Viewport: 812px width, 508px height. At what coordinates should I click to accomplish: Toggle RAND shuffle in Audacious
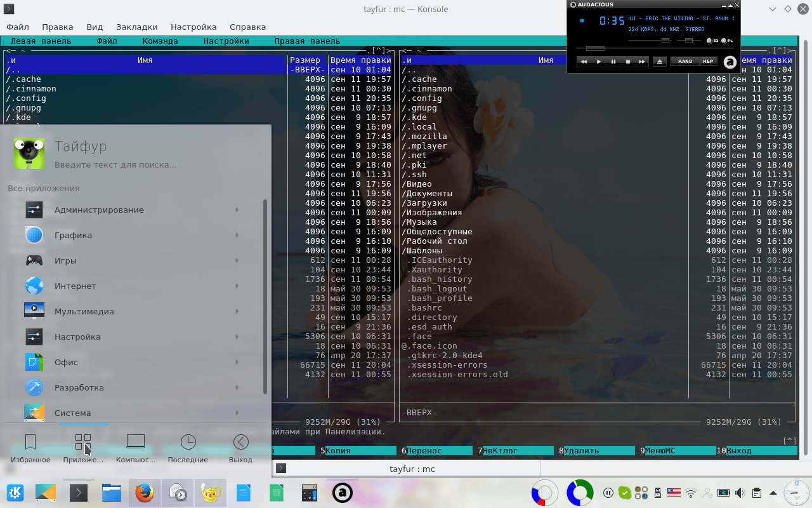click(x=685, y=62)
